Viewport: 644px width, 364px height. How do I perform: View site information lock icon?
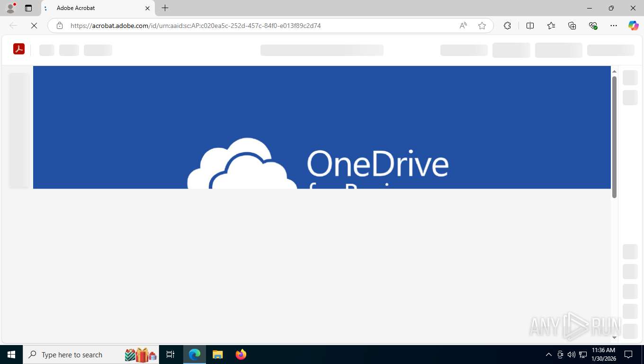tap(59, 26)
